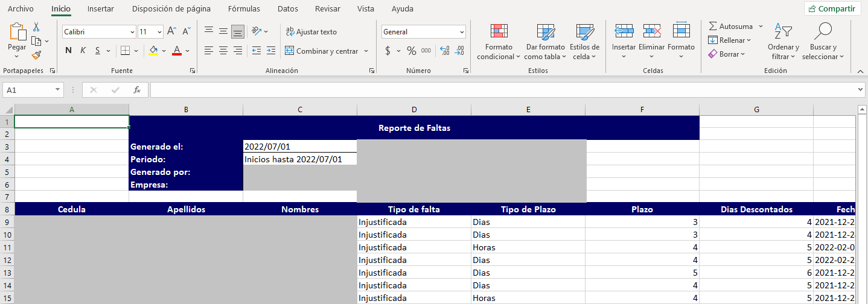
Task: Click the Cortar scissors icon
Action: (x=36, y=27)
